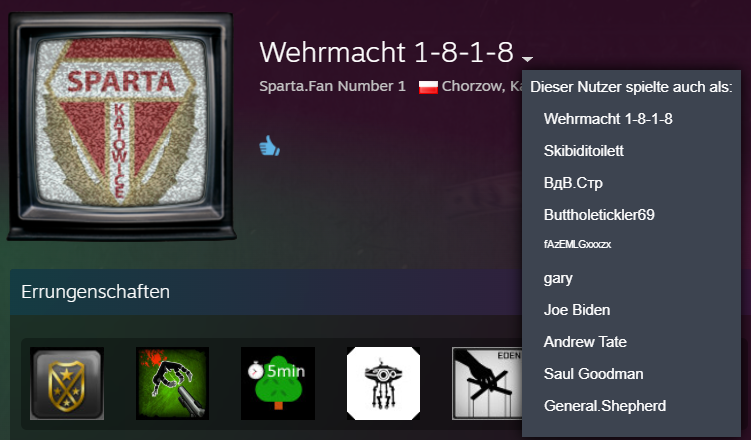Open the robot drone achievement icon
This screenshot has width=751, height=440.
383,384
